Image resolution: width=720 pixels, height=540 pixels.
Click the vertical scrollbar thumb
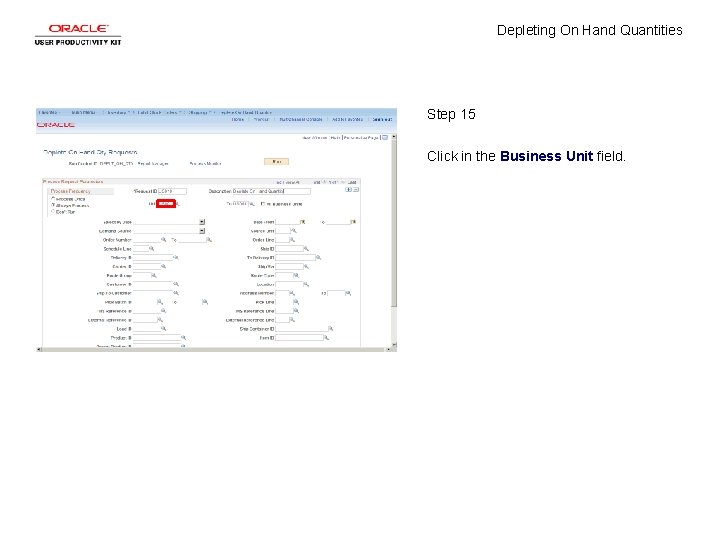394,225
